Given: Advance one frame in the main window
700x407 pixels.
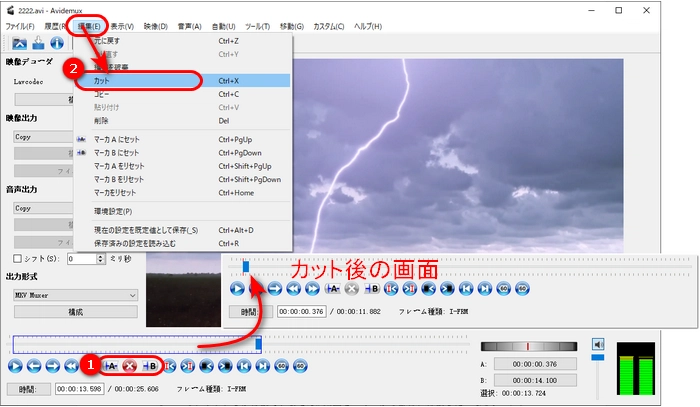Looking at the screenshot, I should (x=53, y=366).
